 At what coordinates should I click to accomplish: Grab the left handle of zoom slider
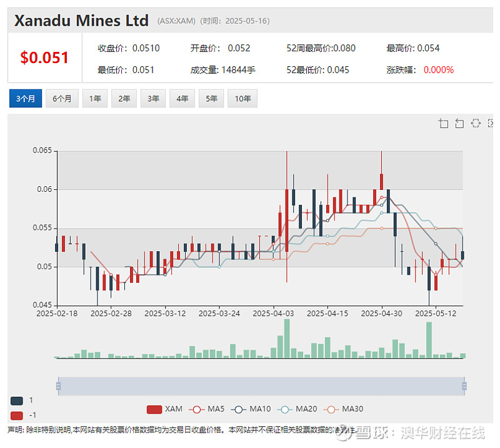pyautogui.click(x=58, y=386)
